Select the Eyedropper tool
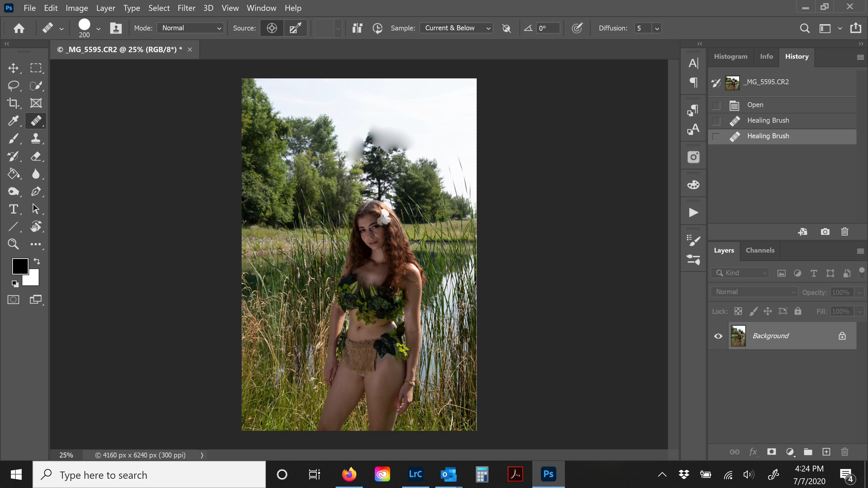Viewport: 868px width, 488px height. click(13, 121)
